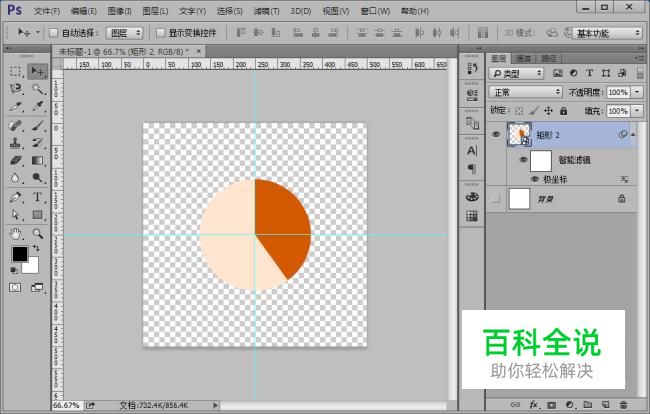Hide the 矩形 2 layer

[x=496, y=134]
